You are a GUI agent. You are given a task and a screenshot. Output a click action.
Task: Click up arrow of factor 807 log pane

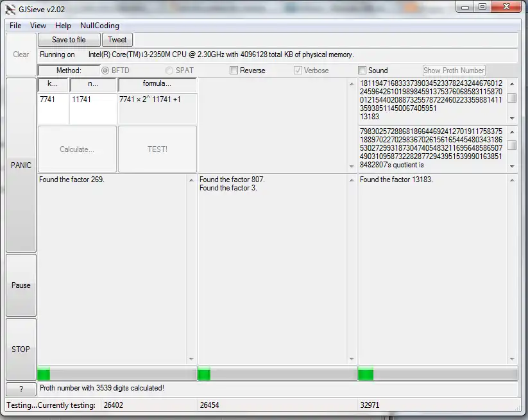point(352,180)
